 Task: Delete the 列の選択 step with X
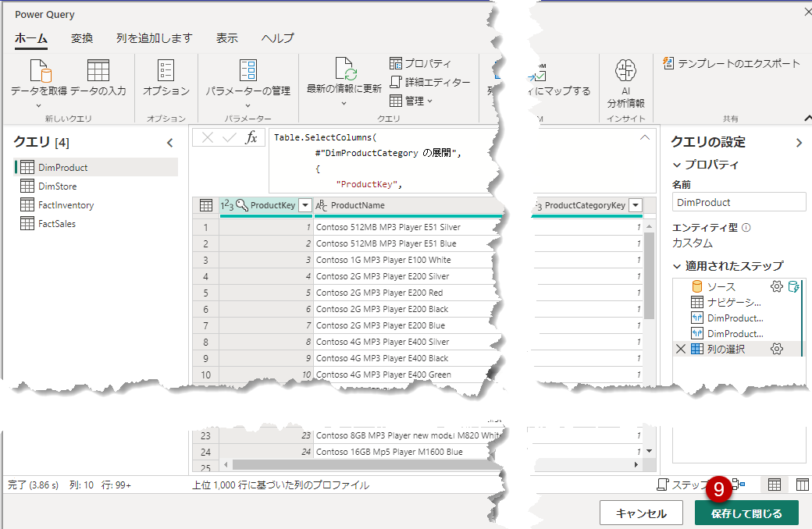[x=681, y=349]
